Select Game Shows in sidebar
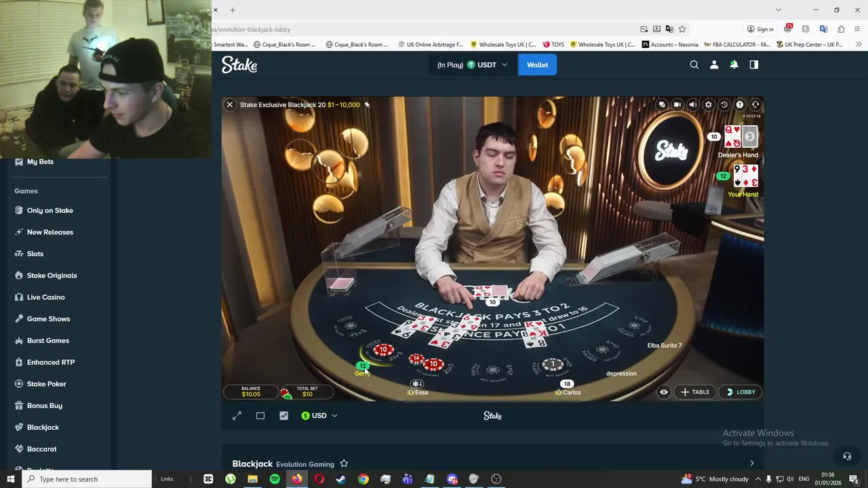 pyautogui.click(x=48, y=319)
